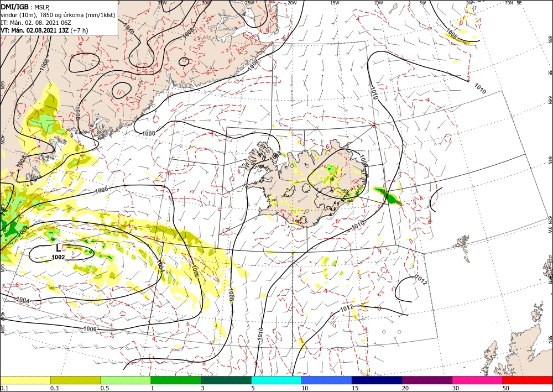Click the '50' legend scale value
Viewport: 553px width, 392px height.
(x=506, y=388)
